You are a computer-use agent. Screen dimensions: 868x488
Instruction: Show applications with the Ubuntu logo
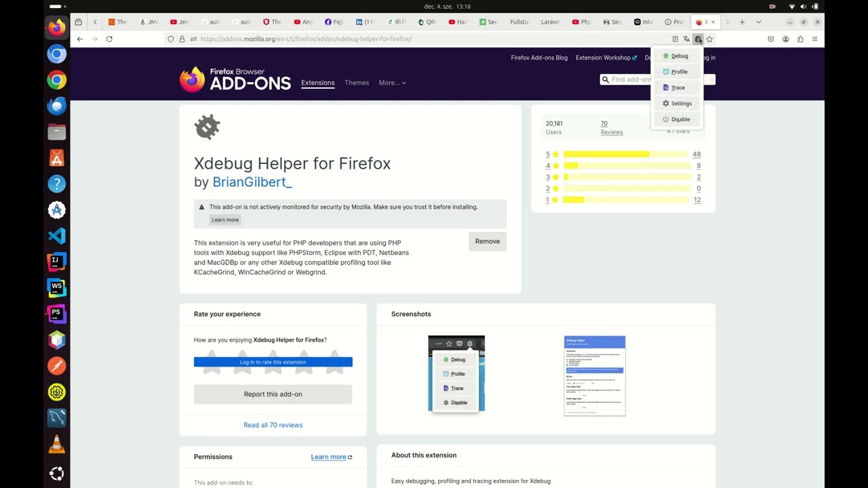coord(57,473)
